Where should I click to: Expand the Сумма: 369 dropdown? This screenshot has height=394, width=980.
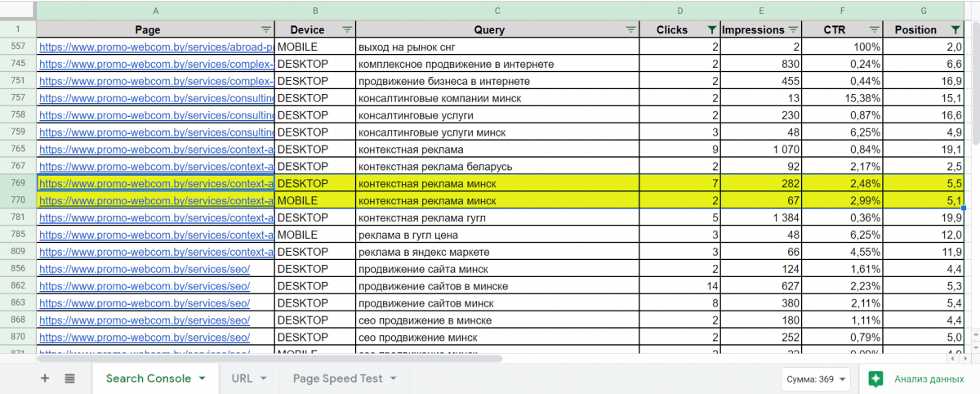click(x=816, y=378)
